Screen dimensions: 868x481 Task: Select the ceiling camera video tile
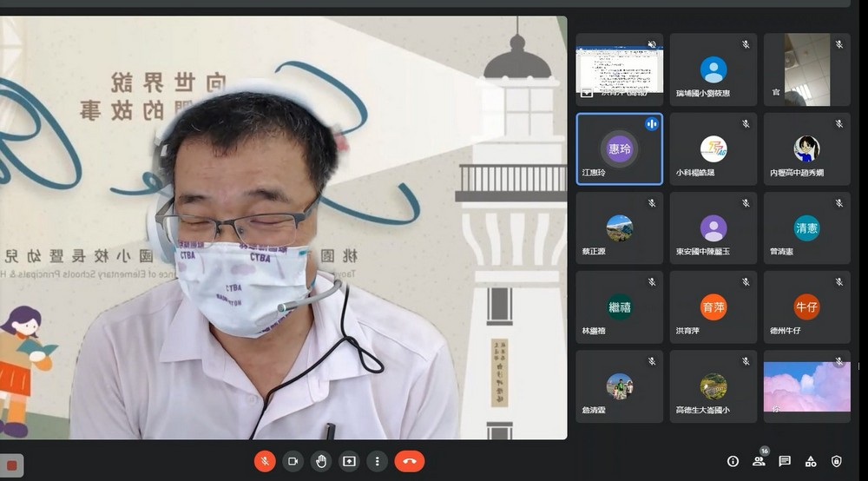806,69
